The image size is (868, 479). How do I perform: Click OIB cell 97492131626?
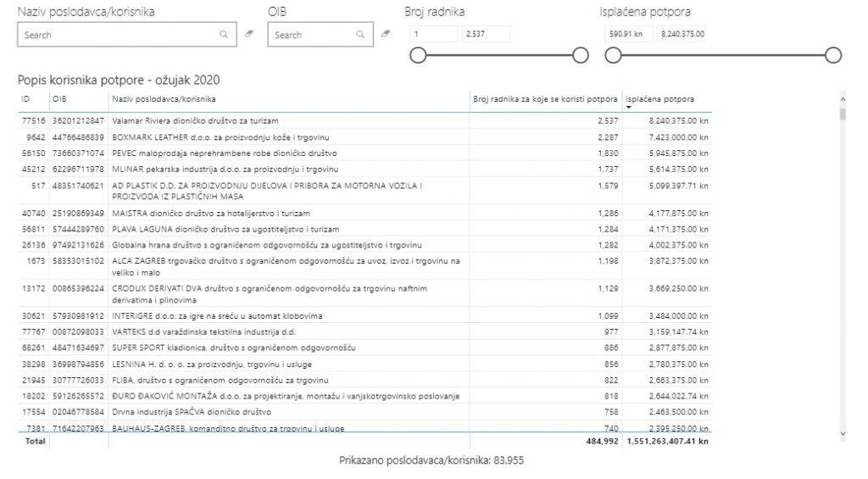click(78, 245)
